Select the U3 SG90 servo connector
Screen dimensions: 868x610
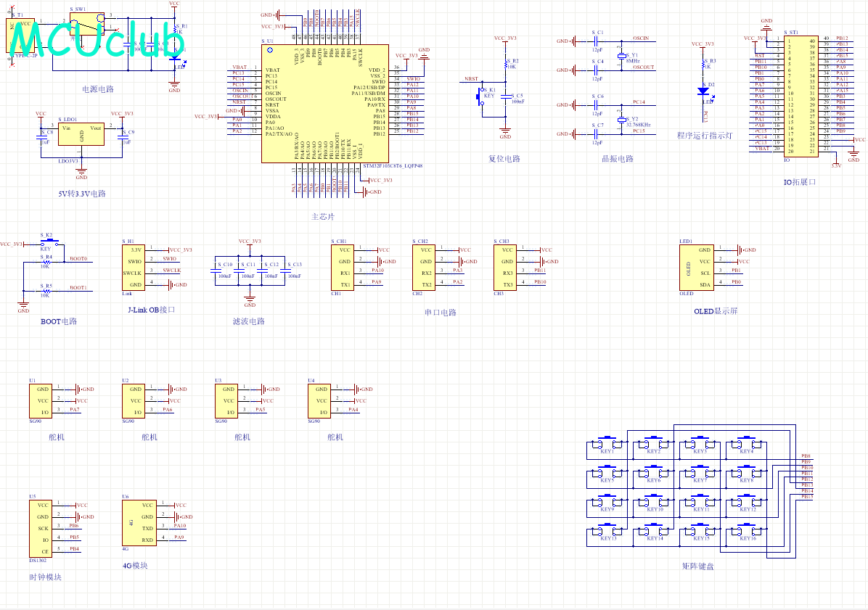point(226,401)
